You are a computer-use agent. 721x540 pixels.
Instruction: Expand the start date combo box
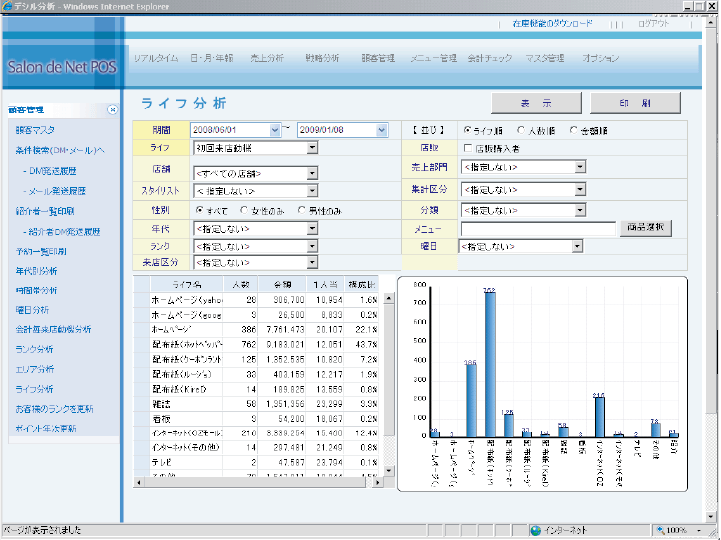(276, 130)
